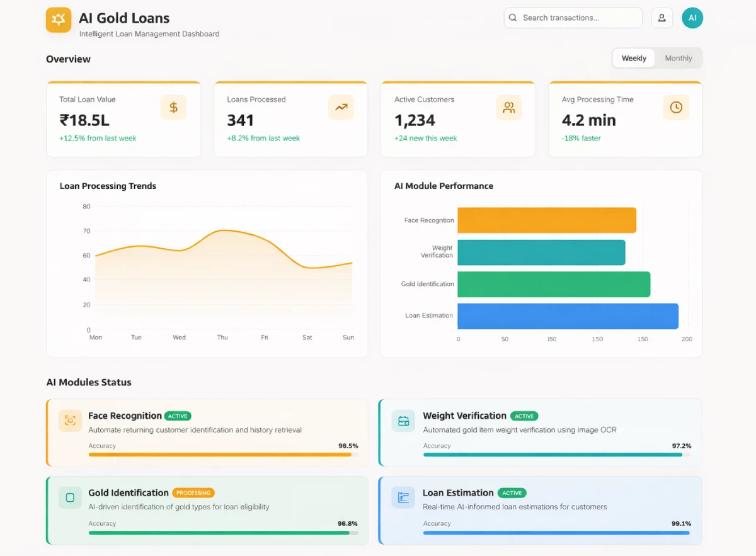Click the Weight Verification scale icon
The width and height of the screenshot is (756, 556).
tap(403, 421)
